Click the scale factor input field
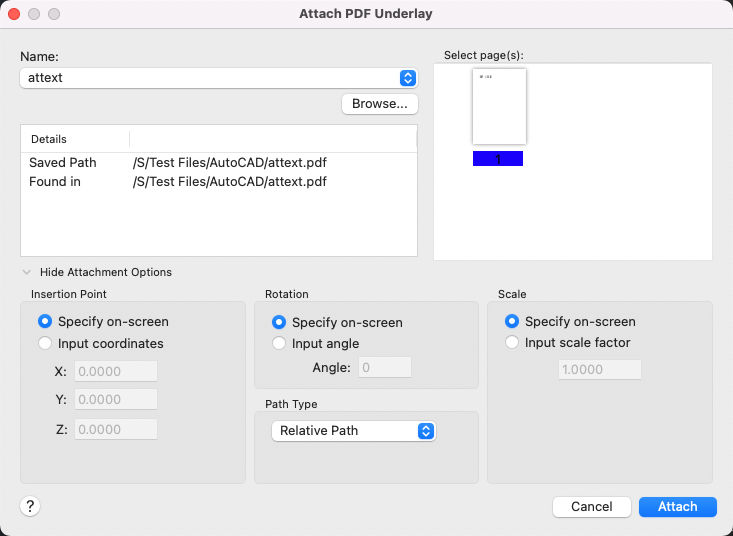 point(599,369)
